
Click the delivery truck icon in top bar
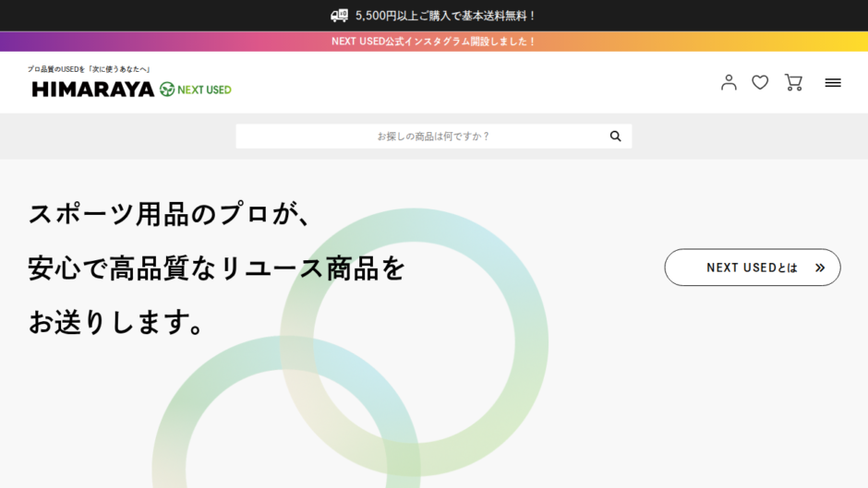click(339, 16)
